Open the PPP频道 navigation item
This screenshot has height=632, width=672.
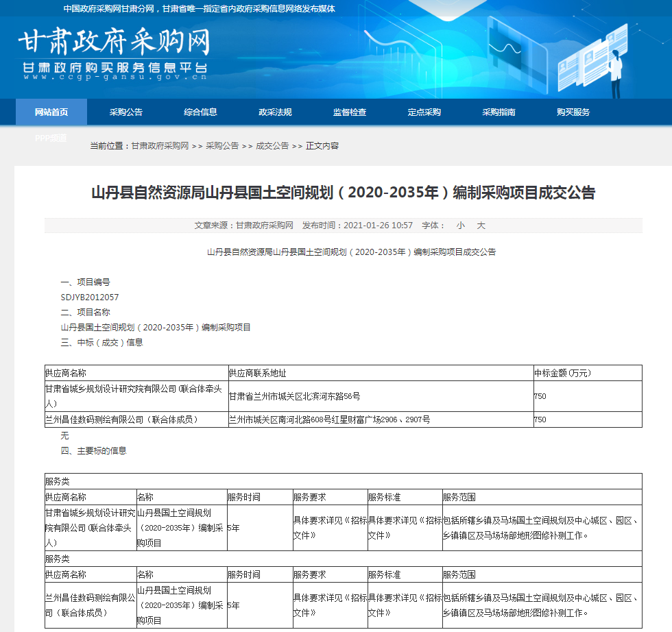click(51, 138)
